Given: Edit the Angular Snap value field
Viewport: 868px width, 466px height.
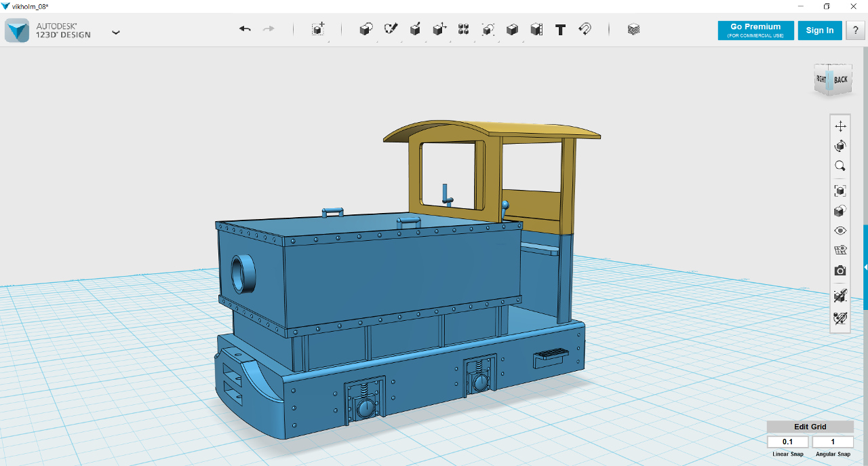Looking at the screenshot, I should tap(833, 442).
